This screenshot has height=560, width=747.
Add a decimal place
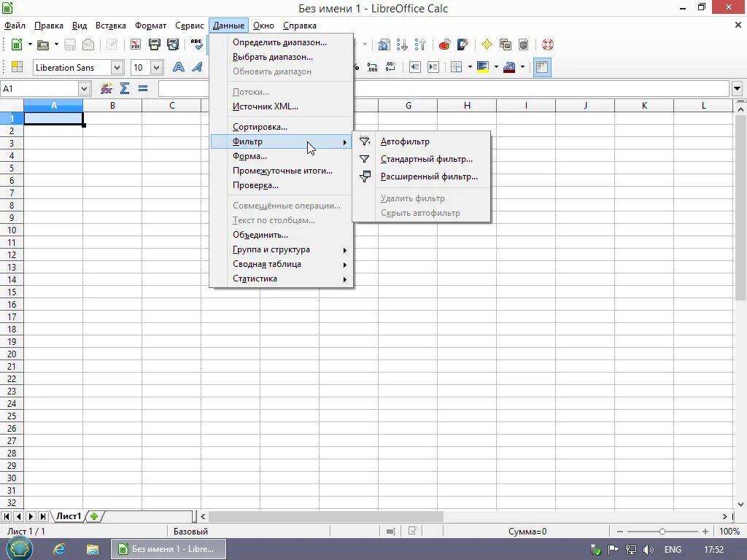372,67
